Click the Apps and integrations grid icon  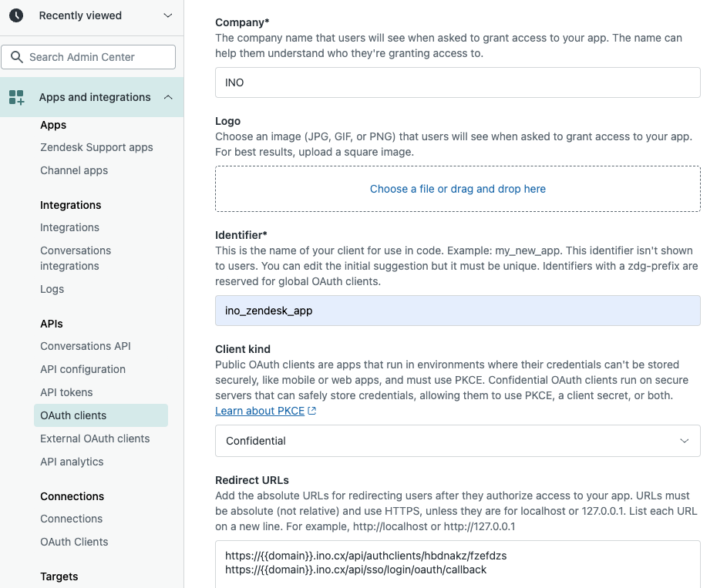click(x=16, y=97)
